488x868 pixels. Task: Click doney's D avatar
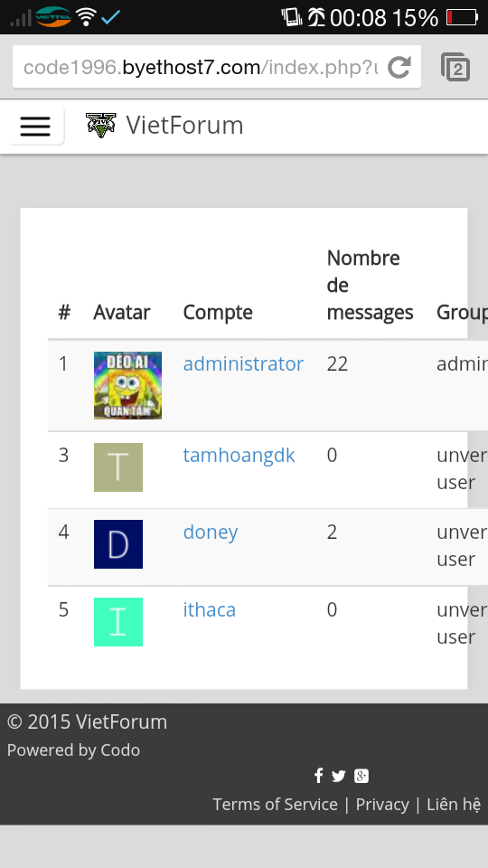click(x=118, y=544)
